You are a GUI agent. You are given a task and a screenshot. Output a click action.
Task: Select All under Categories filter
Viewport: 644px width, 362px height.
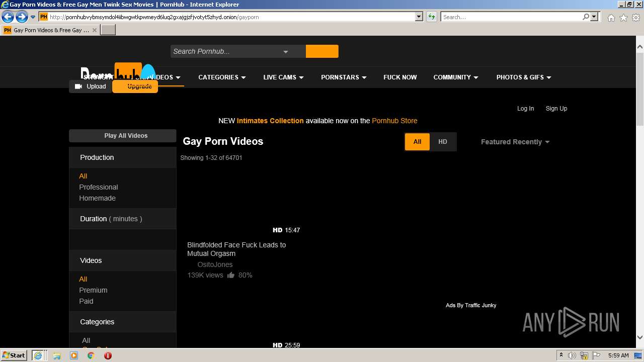86,340
